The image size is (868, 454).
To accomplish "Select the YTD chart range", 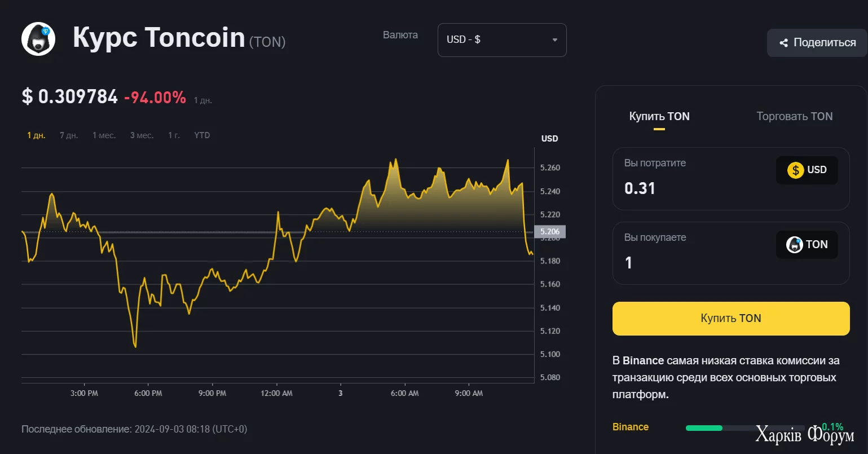I will pos(202,135).
